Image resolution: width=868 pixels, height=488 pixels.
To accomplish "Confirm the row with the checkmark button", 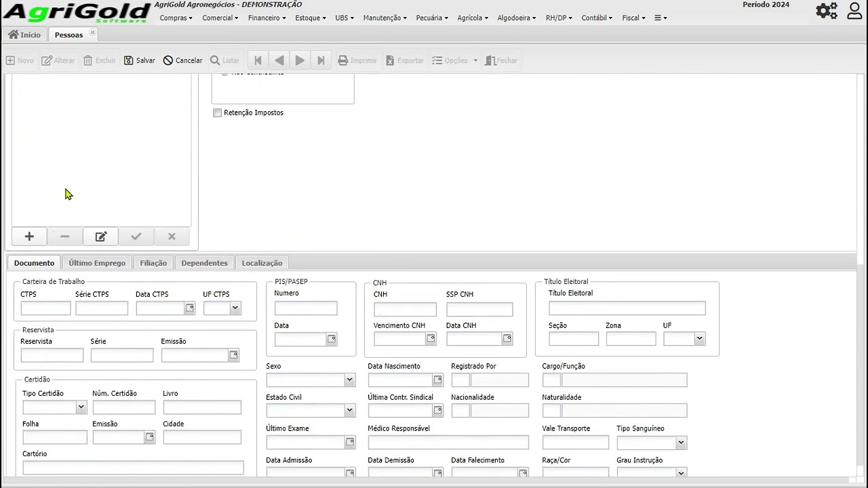I will [136, 237].
